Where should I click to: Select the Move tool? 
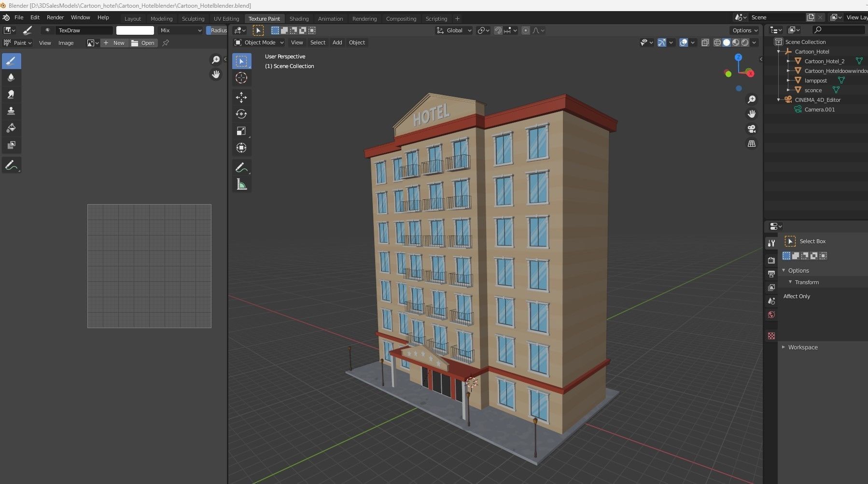[241, 97]
